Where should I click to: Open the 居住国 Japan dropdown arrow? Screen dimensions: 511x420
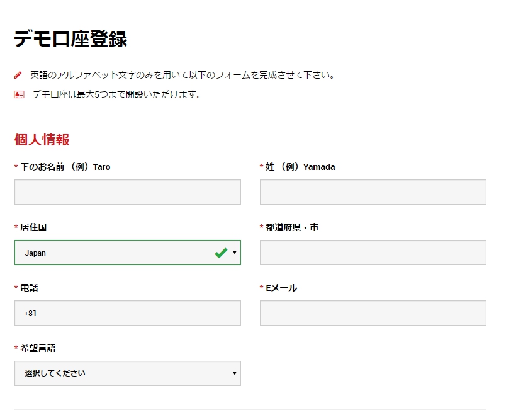234,253
